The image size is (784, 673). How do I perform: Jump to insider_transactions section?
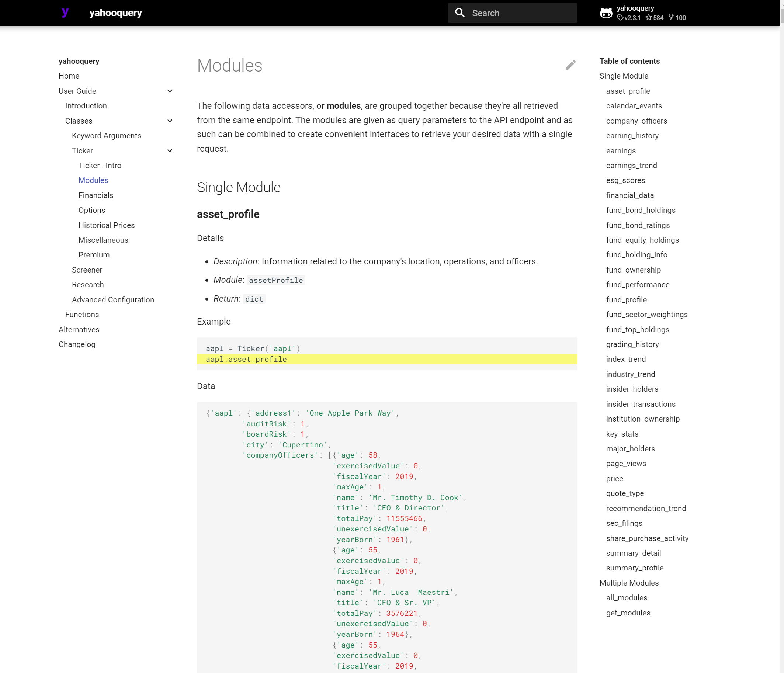(641, 405)
